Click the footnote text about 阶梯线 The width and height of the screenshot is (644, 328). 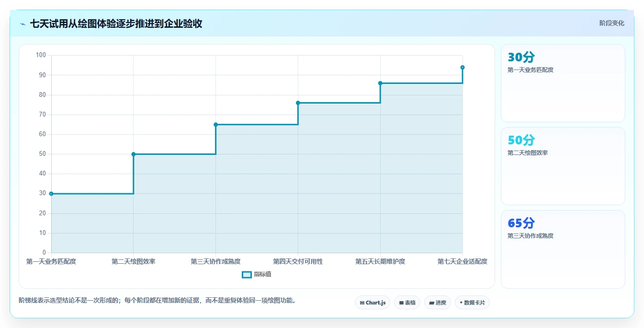tap(158, 301)
